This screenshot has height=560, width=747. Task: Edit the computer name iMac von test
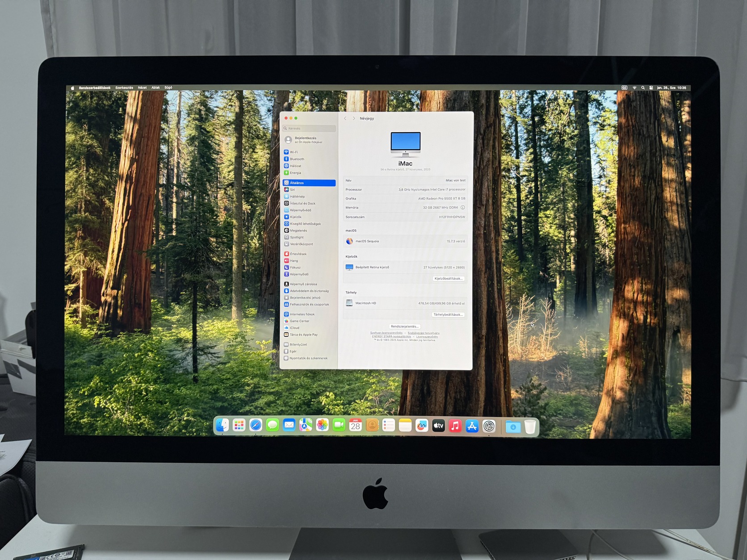(455, 180)
